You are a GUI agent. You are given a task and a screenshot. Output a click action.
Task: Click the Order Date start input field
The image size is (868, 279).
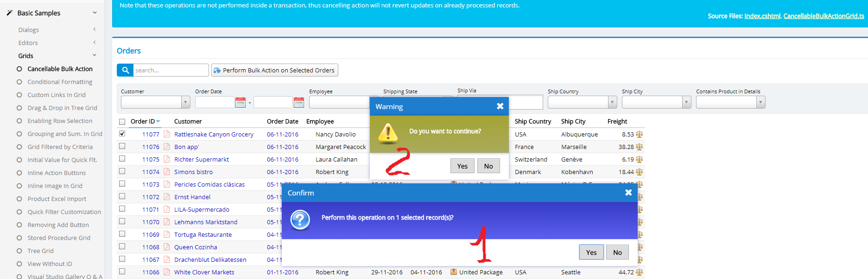tap(215, 102)
